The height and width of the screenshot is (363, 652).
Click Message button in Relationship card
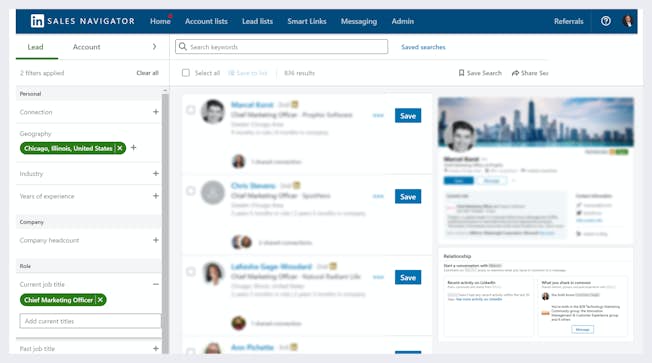coord(583,329)
